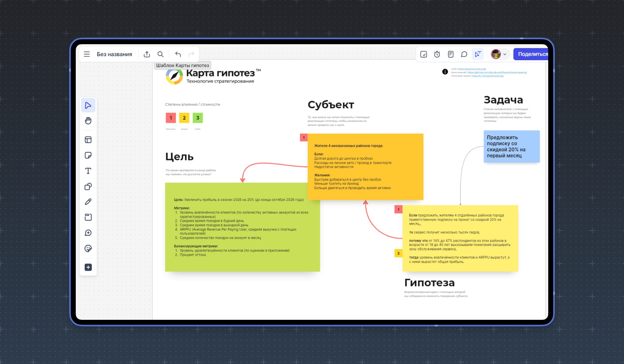Image resolution: width=624 pixels, height=364 pixels.
Task: Select the Frame tool
Action: pyautogui.click(x=88, y=217)
